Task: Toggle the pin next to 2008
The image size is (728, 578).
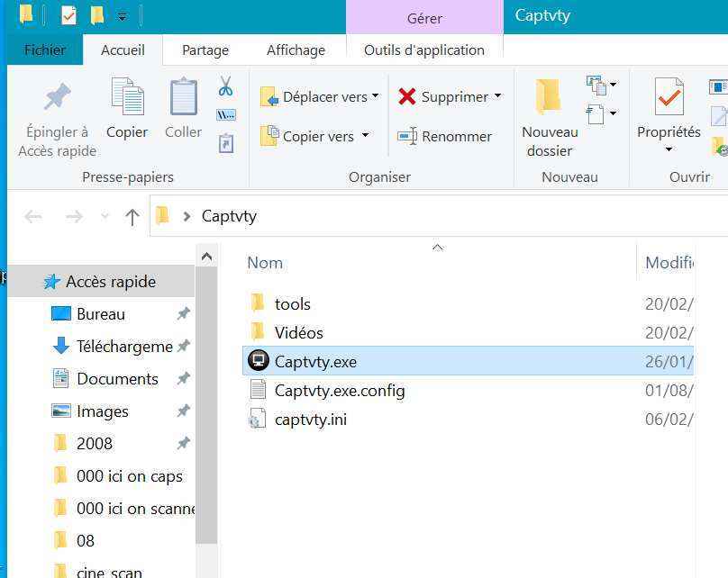Action: [x=184, y=444]
